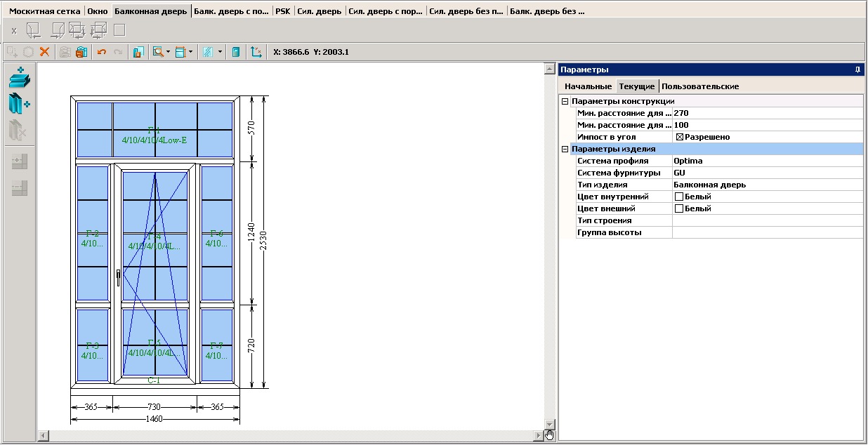Click the add selection icon
868x445 pixels.
coord(12,52)
